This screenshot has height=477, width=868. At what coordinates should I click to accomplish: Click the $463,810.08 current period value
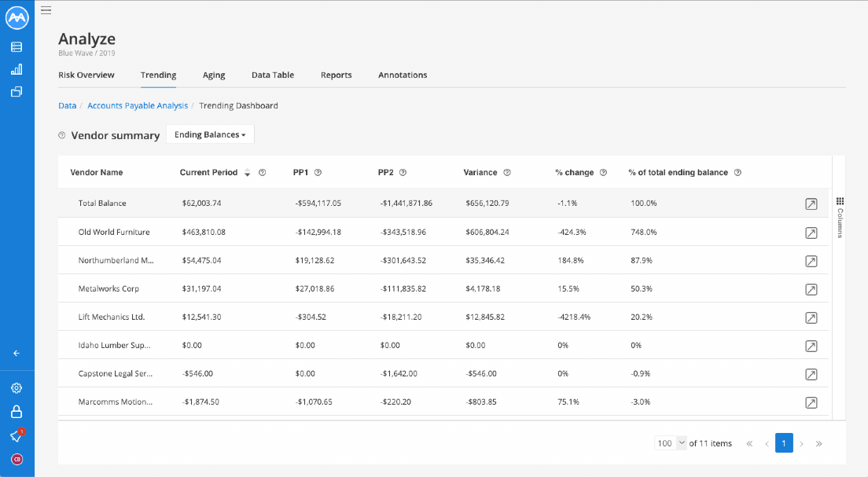(204, 233)
